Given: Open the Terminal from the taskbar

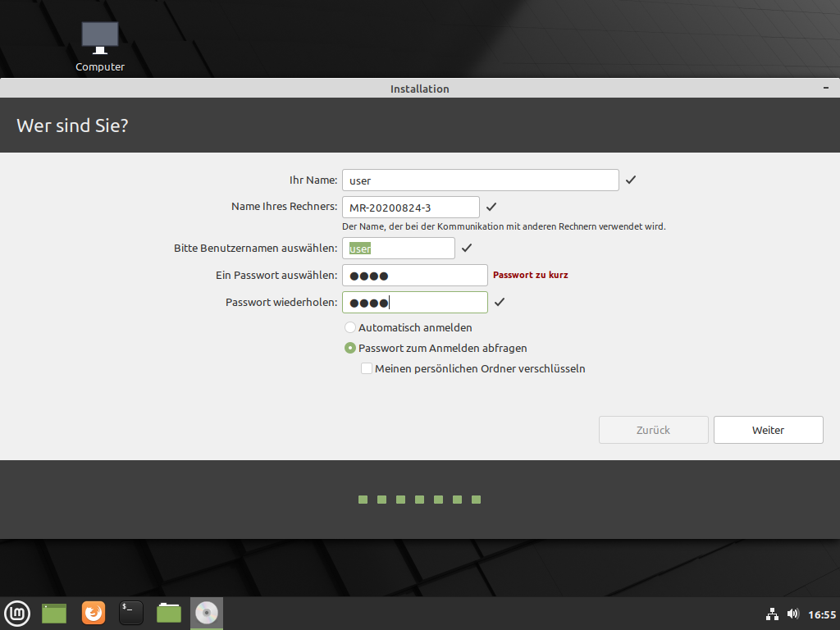Looking at the screenshot, I should tap(131, 613).
